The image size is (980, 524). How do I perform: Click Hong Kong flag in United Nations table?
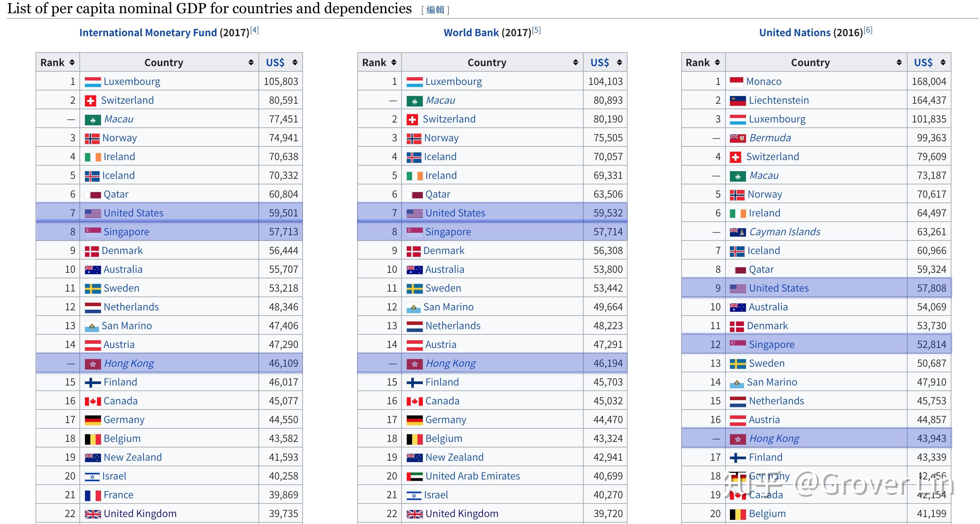738,439
